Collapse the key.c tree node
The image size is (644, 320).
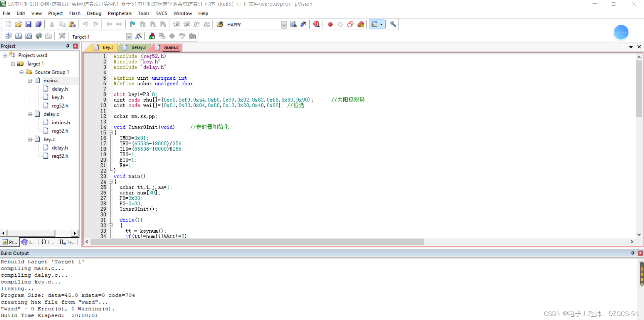click(30, 139)
